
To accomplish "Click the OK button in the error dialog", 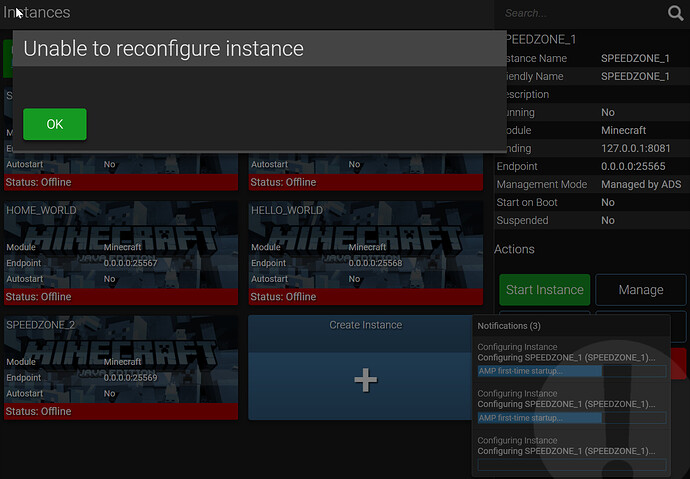I will click(55, 124).
